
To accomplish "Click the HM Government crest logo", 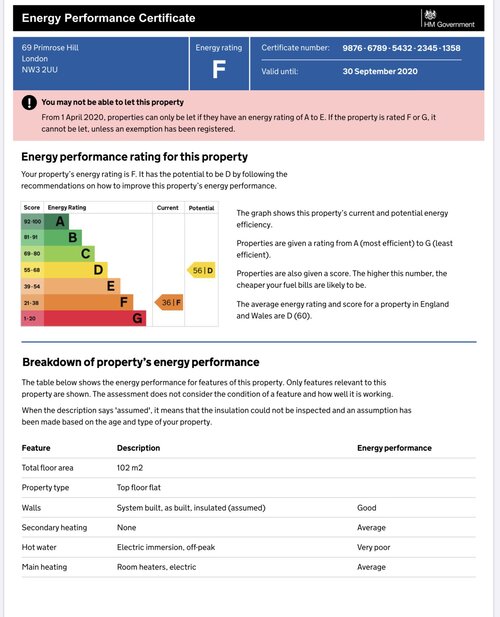I will coord(430,15).
